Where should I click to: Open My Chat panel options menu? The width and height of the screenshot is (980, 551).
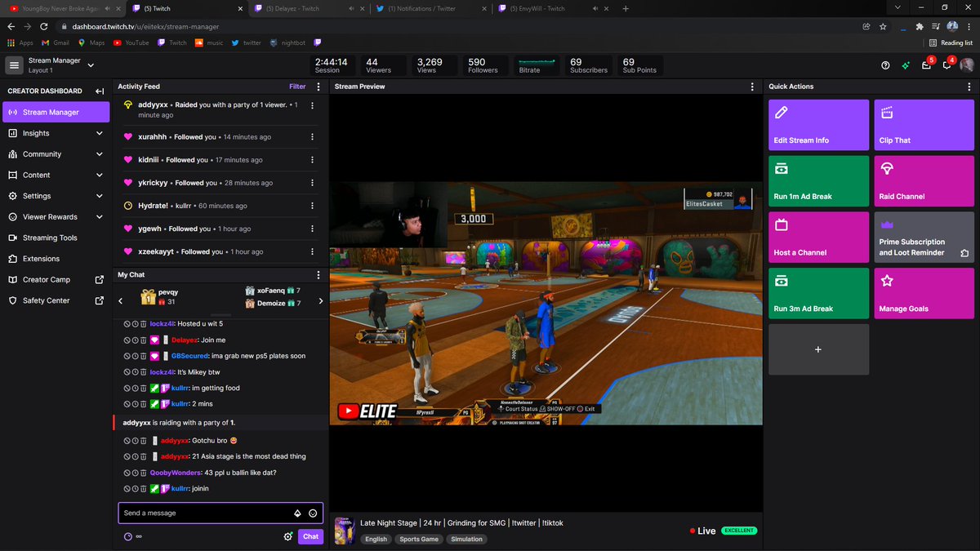tap(317, 275)
